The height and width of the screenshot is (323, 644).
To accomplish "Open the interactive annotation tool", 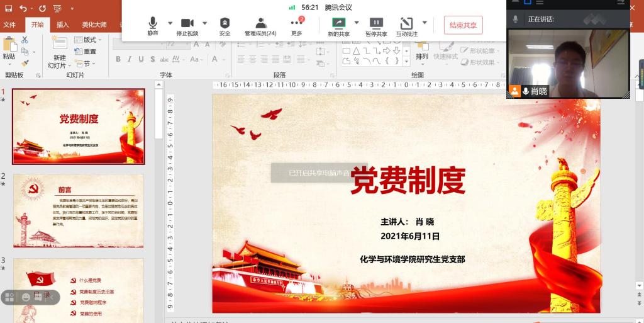I will click(x=406, y=25).
